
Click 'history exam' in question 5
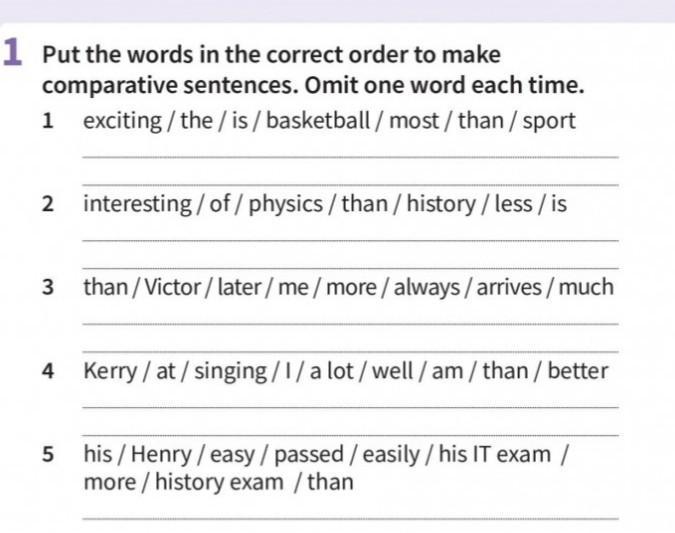click(219, 482)
